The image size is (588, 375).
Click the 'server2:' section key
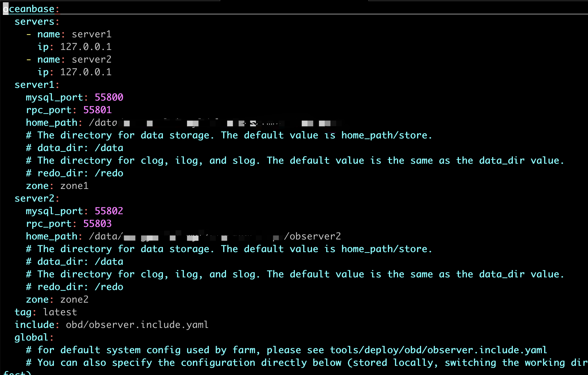37,198
